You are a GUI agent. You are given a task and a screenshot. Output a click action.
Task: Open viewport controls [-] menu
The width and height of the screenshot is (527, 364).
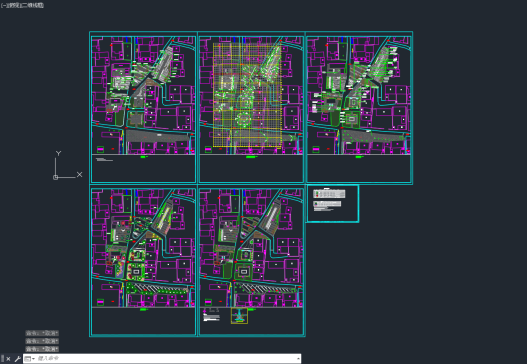tap(3, 5)
